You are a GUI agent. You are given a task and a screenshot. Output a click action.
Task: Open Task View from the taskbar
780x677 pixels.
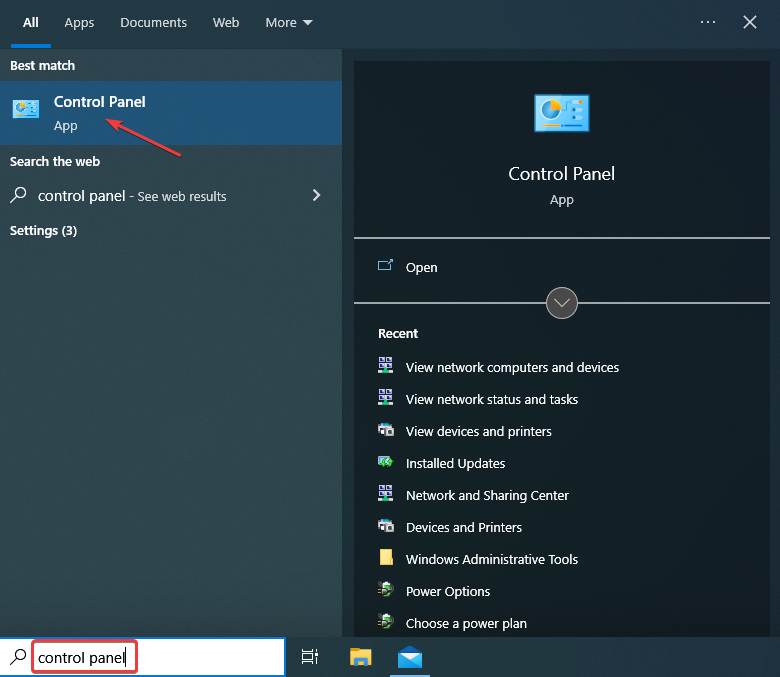click(310, 657)
